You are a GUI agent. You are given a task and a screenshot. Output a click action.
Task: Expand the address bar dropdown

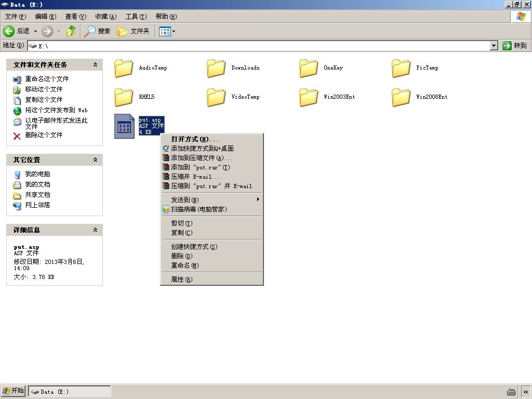494,46
